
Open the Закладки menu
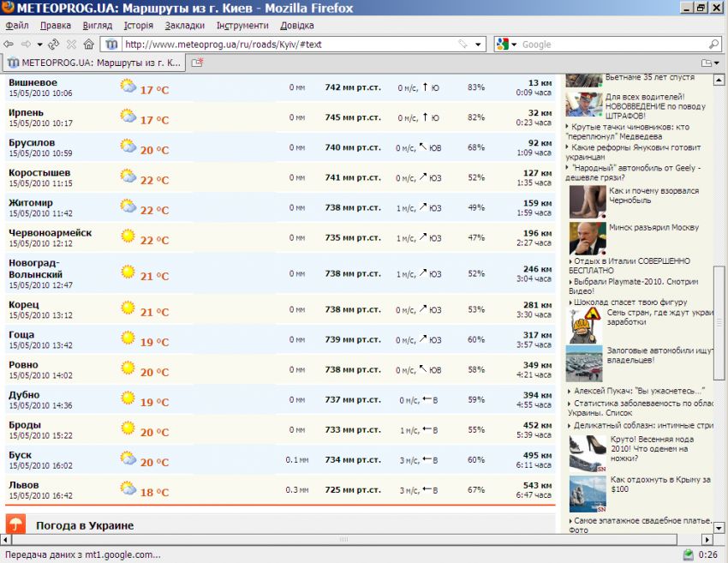(184, 26)
